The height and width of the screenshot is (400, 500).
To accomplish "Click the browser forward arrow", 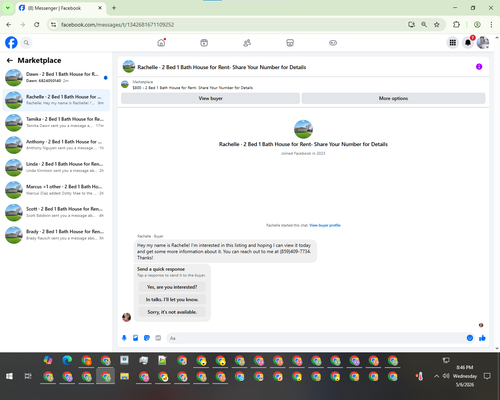I will (x=23, y=25).
